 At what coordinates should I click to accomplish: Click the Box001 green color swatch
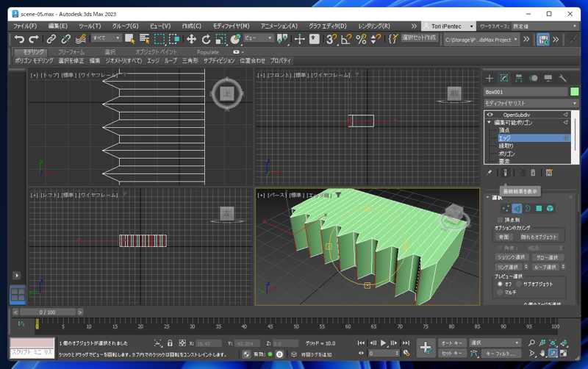click(574, 92)
